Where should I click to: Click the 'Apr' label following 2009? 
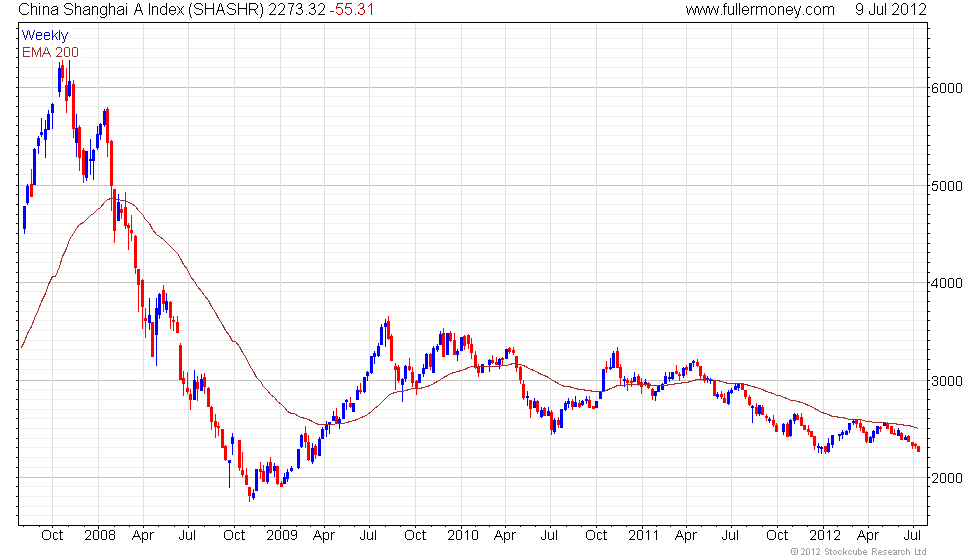click(x=324, y=536)
